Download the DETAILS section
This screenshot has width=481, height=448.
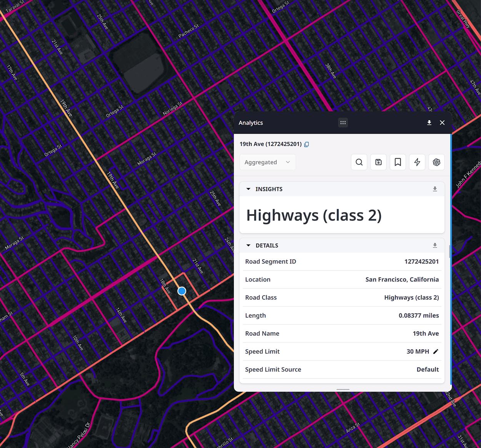click(435, 246)
